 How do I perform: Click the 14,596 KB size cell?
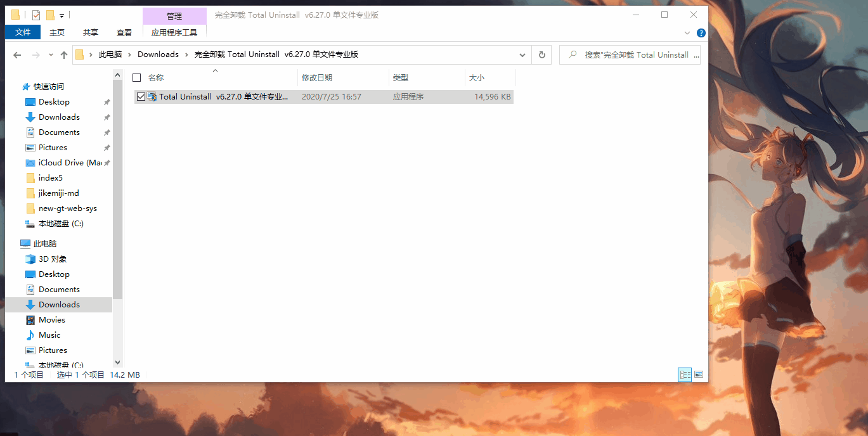tap(493, 97)
